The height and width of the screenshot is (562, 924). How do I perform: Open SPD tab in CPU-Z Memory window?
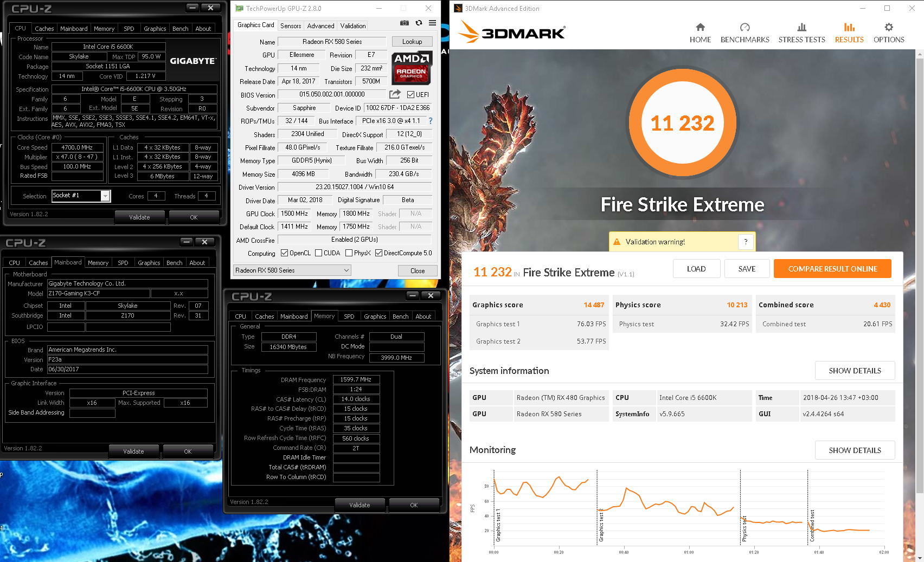[349, 316]
